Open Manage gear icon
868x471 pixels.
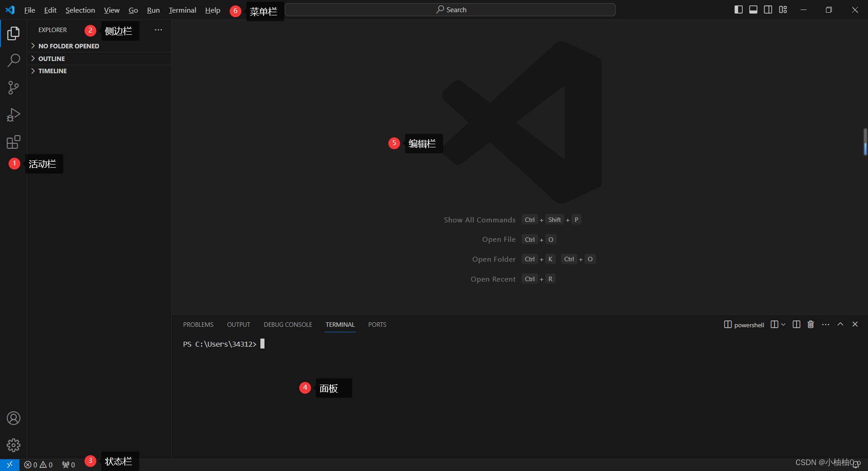pyautogui.click(x=14, y=445)
